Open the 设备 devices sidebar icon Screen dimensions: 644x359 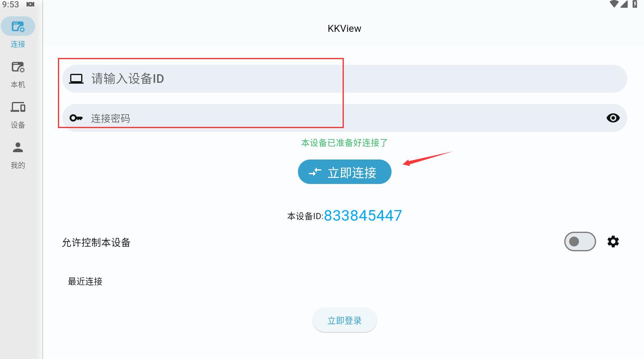point(18,107)
